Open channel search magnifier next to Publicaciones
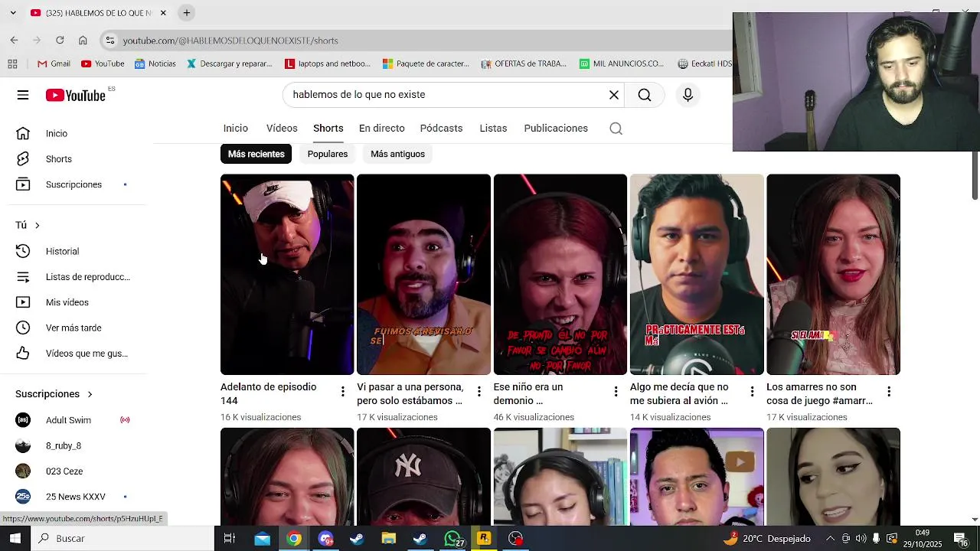Image resolution: width=980 pixels, height=551 pixels. pyautogui.click(x=616, y=129)
